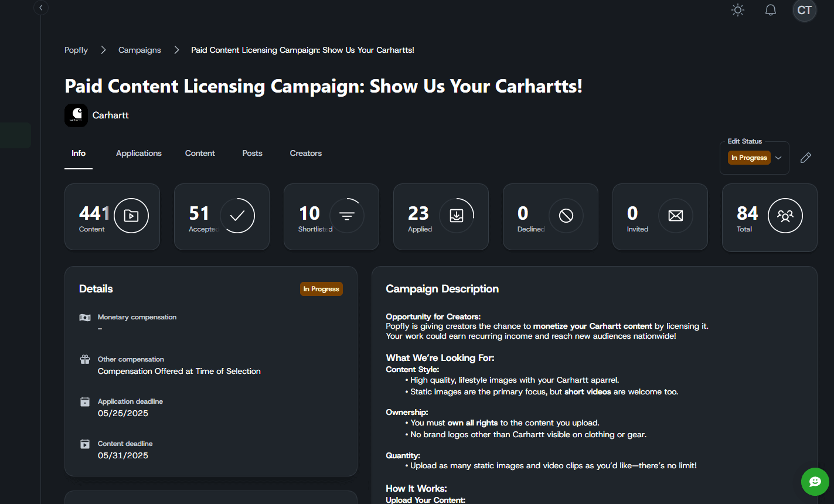Screen dimensions: 834x504
Task: Switch to the Posts tab
Action: pyautogui.click(x=253, y=153)
